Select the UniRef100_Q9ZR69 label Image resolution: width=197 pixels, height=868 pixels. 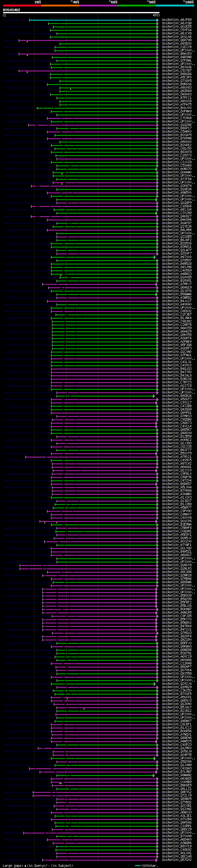click(177, 91)
